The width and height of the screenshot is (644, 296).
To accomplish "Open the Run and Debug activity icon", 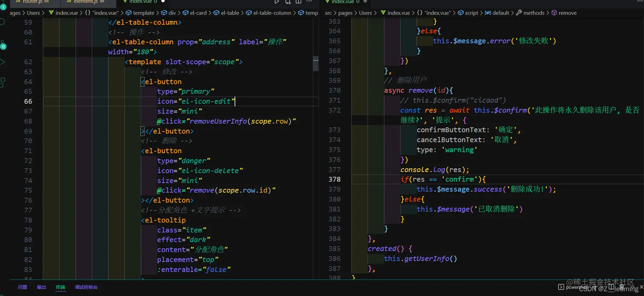I will (3, 62).
